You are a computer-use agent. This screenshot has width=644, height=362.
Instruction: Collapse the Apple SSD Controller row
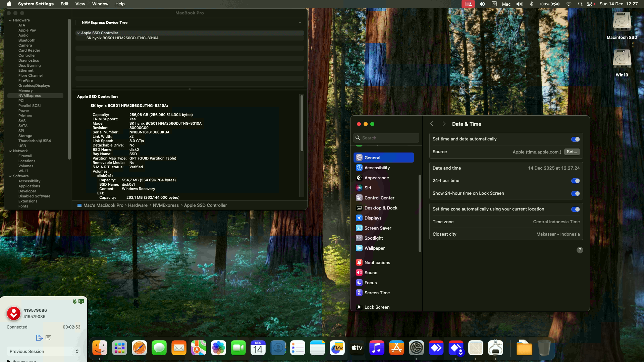[78, 33]
